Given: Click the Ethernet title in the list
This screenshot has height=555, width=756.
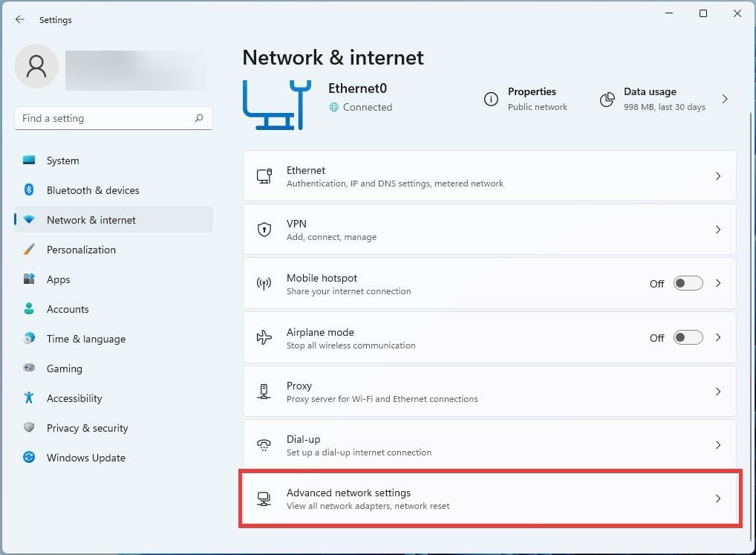Looking at the screenshot, I should click(x=306, y=170).
